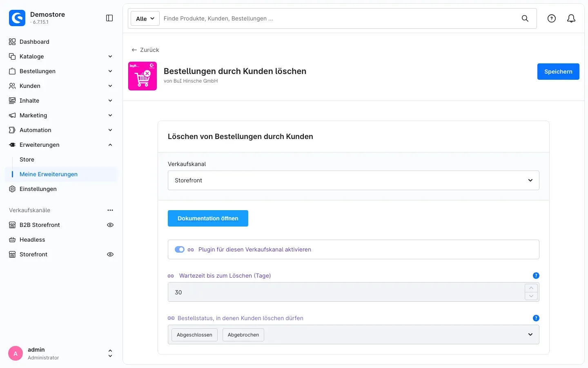Open the help circle icon

[x=552, y=18]
